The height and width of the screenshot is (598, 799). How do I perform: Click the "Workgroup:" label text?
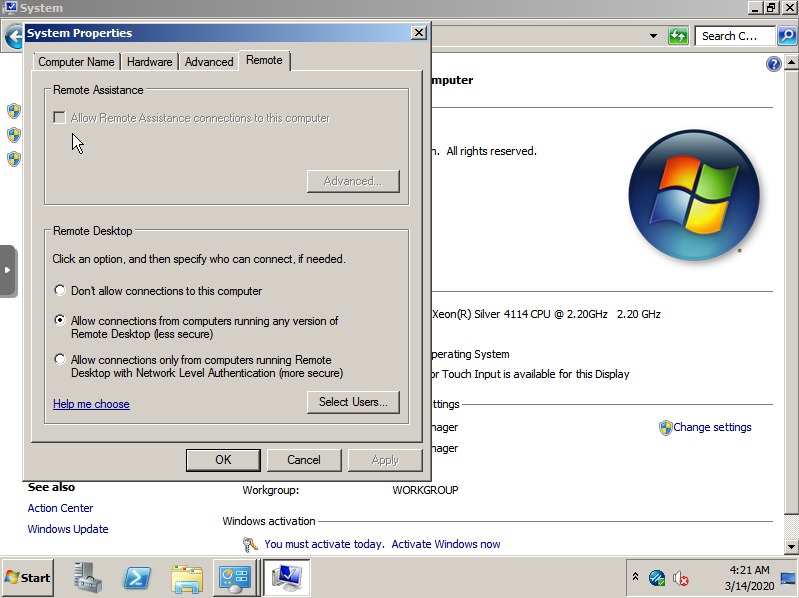(271, 490)
